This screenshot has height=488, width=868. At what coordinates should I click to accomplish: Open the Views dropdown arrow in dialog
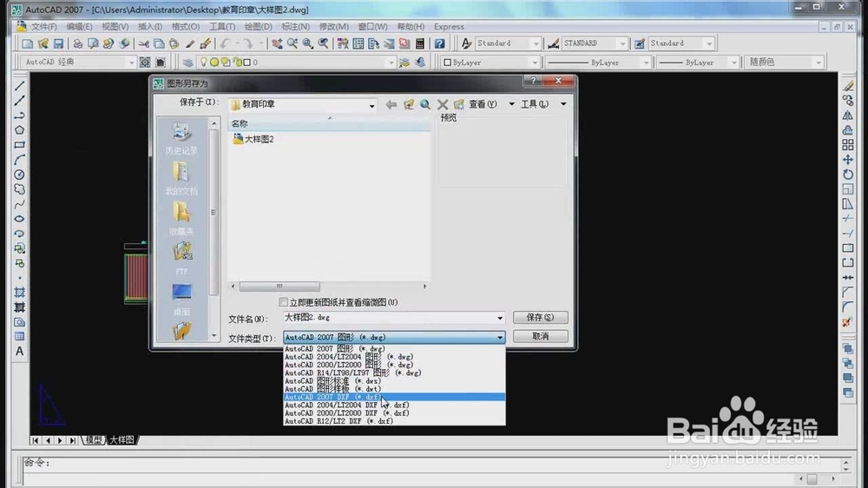[511, 104]
